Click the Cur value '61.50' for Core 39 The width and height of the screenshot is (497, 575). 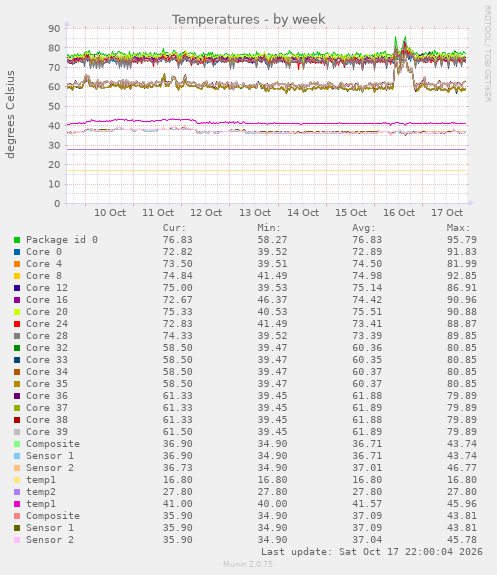tap(178, 432)
